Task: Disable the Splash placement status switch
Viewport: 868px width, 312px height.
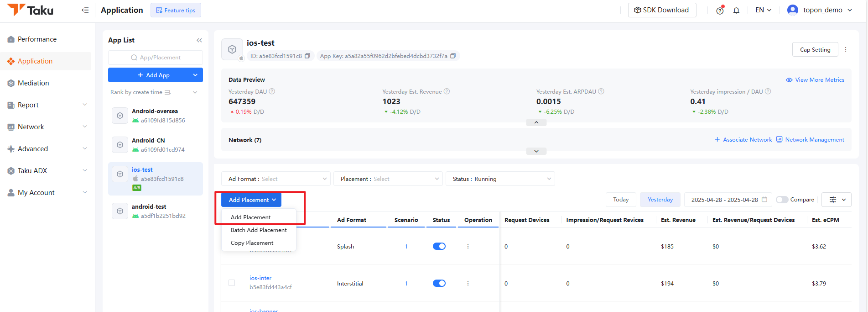Action: tap(439, 246)
